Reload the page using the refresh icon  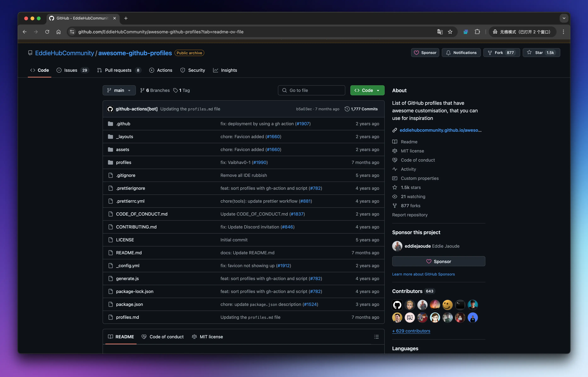[x=47, y=32]
